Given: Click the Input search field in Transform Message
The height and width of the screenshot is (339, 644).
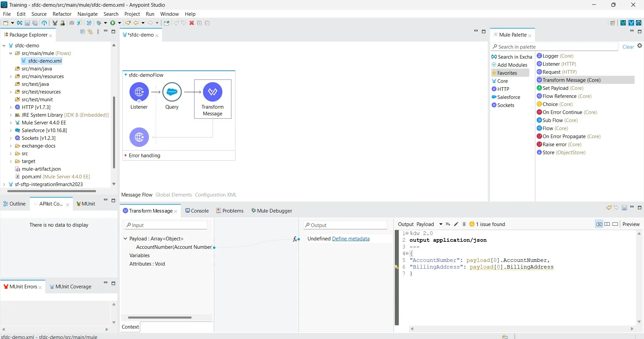Looking at the screenshot, I should [x=166, y=225].
